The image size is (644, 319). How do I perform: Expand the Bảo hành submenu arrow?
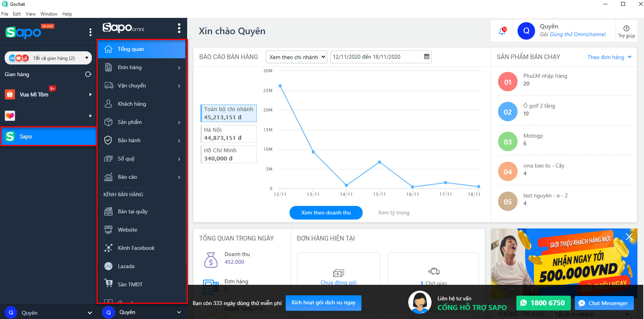[x=179, y=141]
